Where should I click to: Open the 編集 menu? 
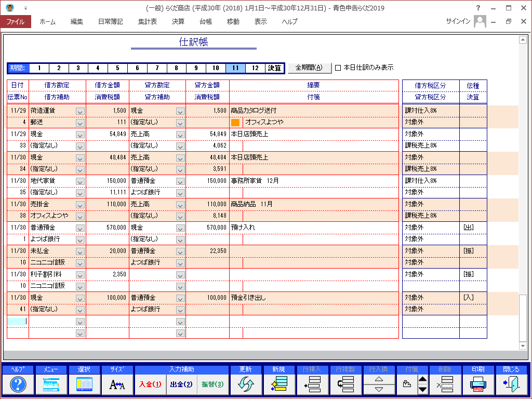pos(77,22)
